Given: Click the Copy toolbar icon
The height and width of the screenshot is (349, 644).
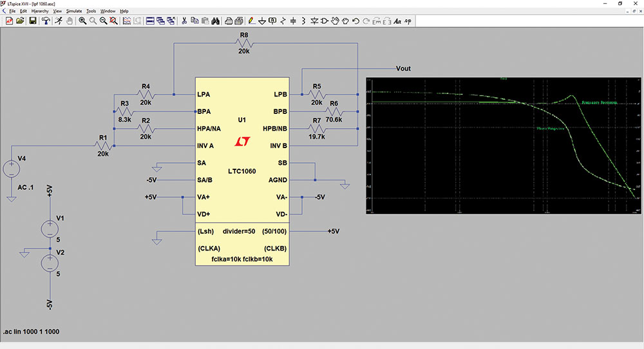Looking at the screenshot, I should coord(194,21).
